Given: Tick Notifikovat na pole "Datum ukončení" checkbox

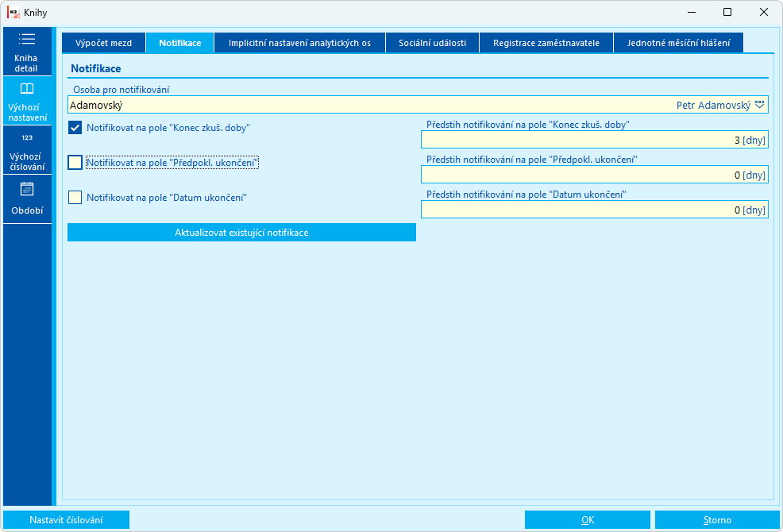Looking at the screenshot, I should 75,198.
